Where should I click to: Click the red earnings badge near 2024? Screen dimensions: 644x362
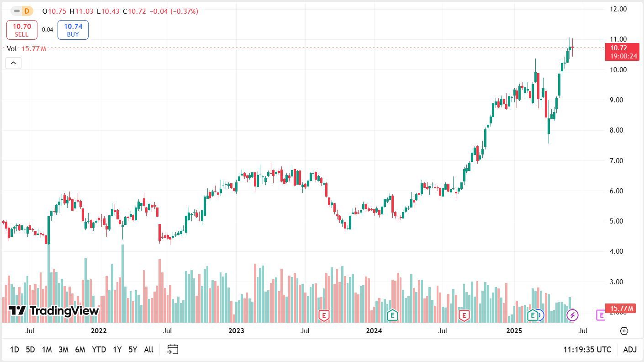point(465,315)
